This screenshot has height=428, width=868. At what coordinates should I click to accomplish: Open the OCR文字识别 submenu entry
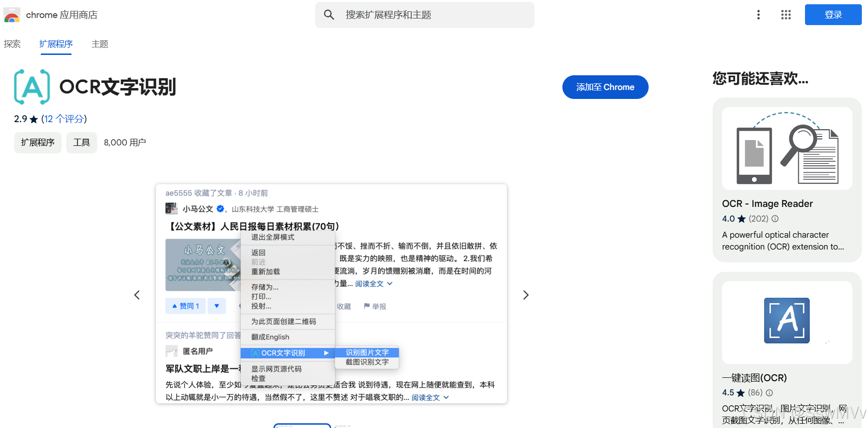click(288, 353)
